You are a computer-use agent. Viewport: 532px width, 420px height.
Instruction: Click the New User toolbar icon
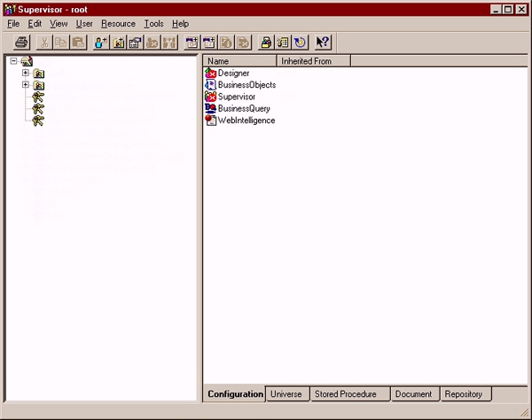[x=101, y=43]
